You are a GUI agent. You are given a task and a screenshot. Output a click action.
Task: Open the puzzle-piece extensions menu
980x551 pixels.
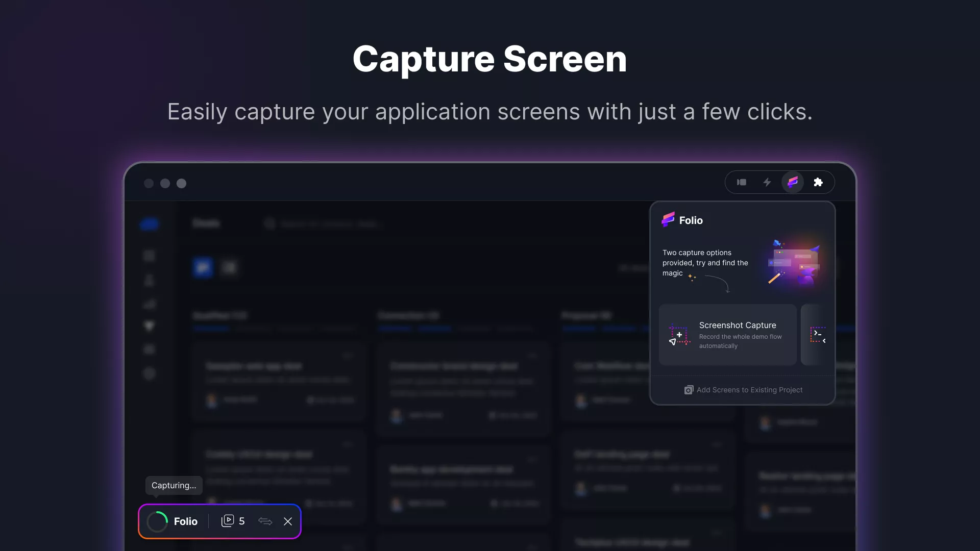click(x=818, y=182)
